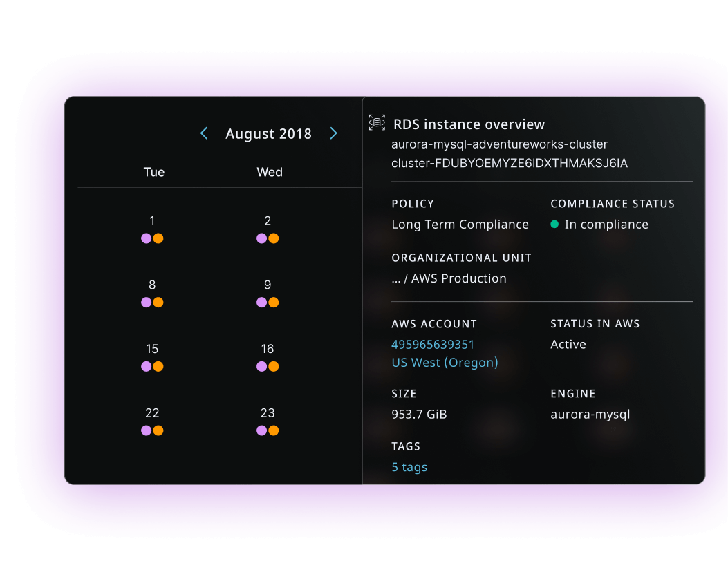Click purple snapshot dot under August 9
This screenshot has width=728, height=581.
click(262, 303)
